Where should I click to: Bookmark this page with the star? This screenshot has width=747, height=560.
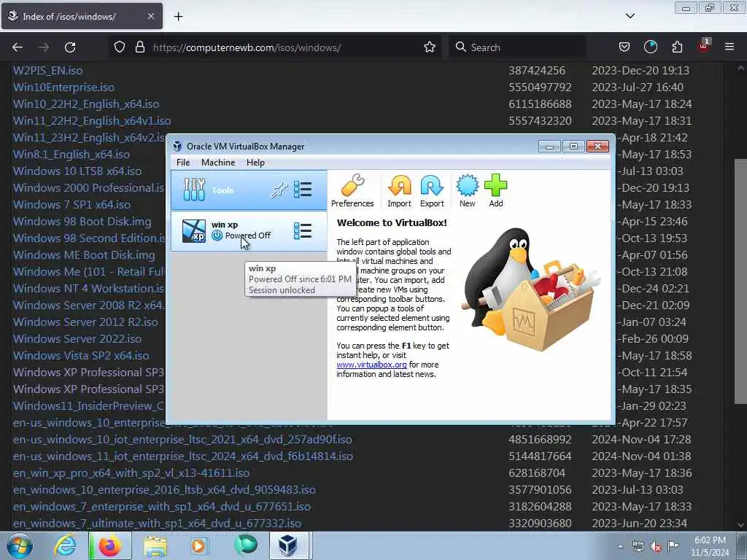tap(429, 47)
